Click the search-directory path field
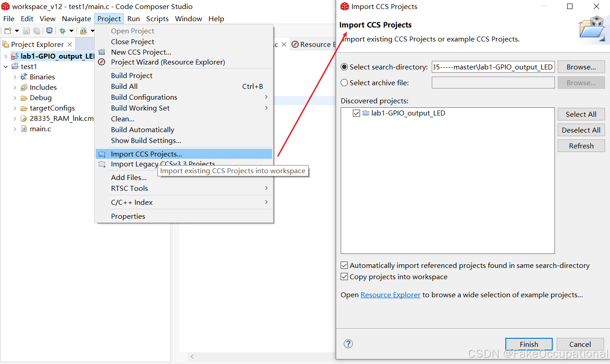 point(493,67)
